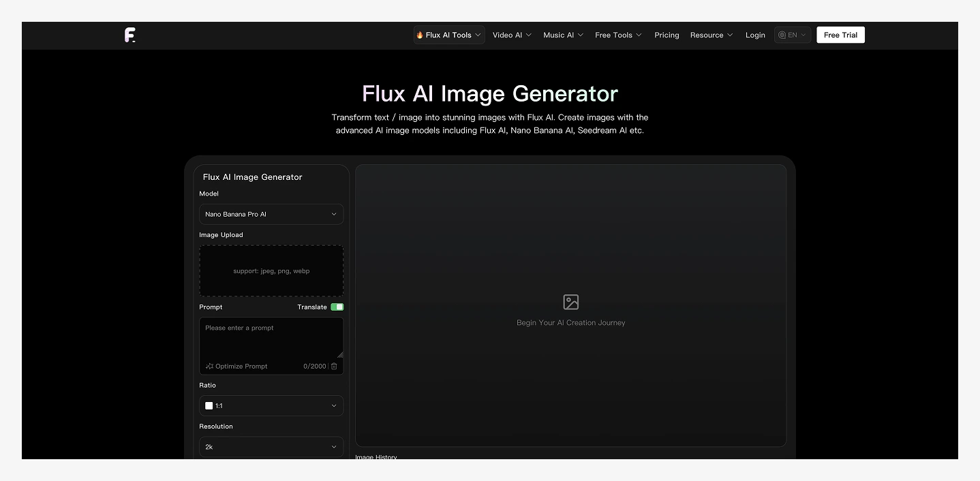
Task: Open the Music AI menu
Action: [x=562, y=35]
